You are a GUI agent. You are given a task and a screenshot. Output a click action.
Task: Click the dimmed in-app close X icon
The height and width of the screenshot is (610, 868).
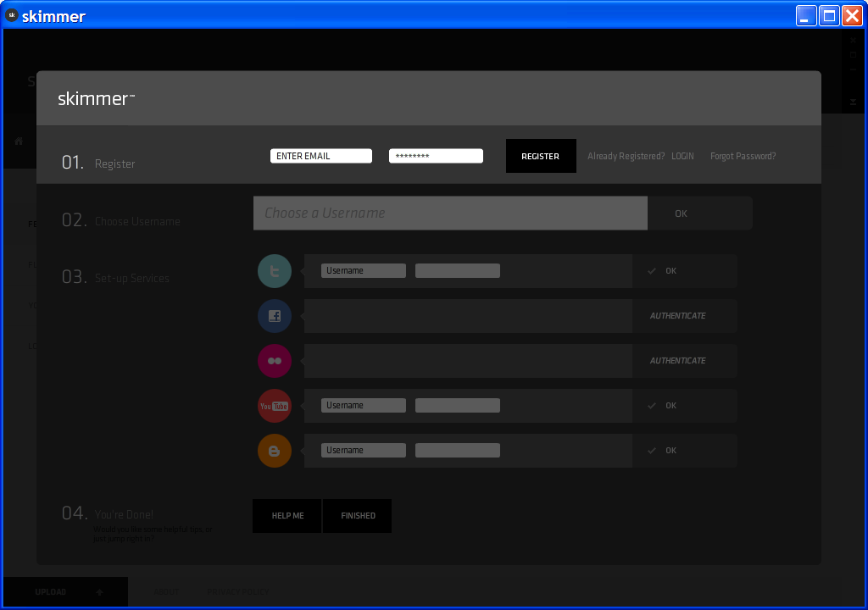(853, 41)
